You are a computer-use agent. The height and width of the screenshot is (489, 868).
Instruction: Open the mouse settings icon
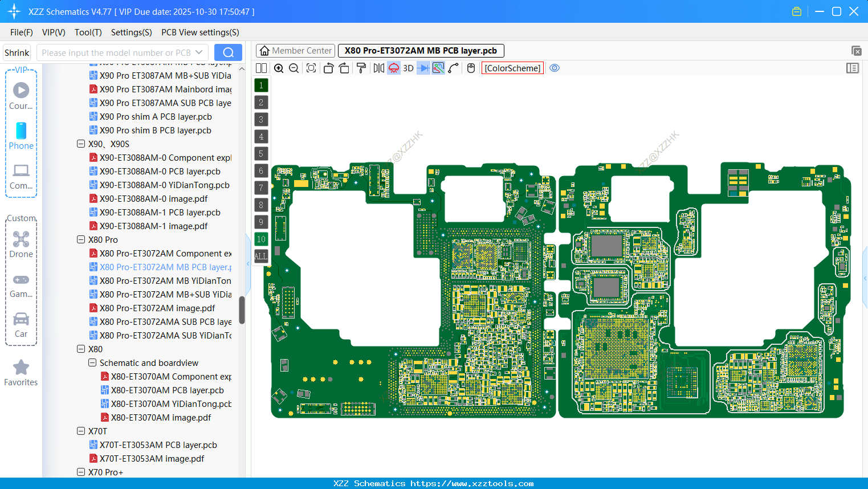470,68
